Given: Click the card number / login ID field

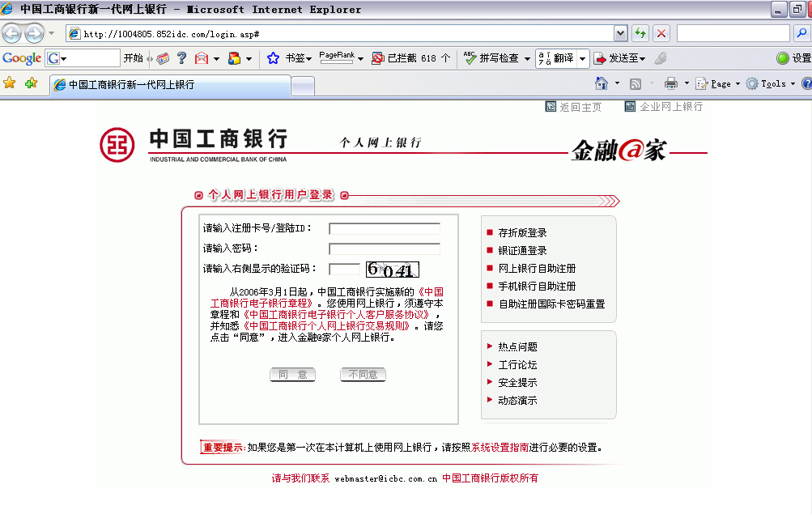Looking at the screenshot, I should [x=385, y=229].
